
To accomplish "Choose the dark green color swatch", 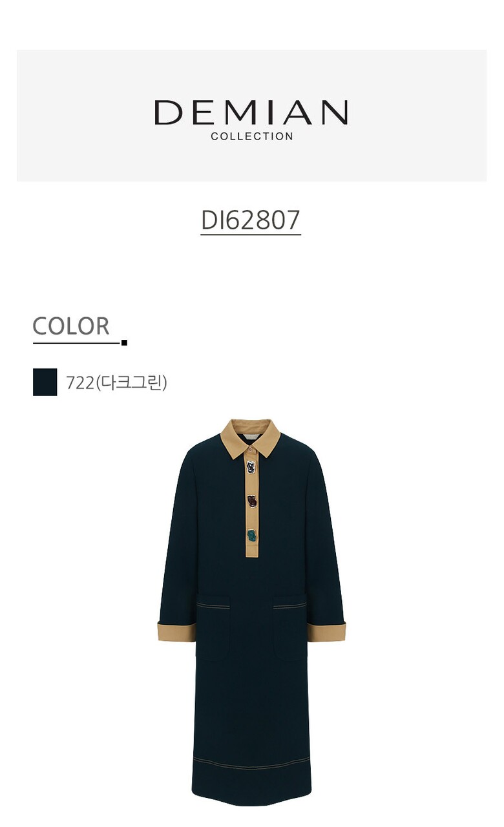I will (x=45, y=382).
